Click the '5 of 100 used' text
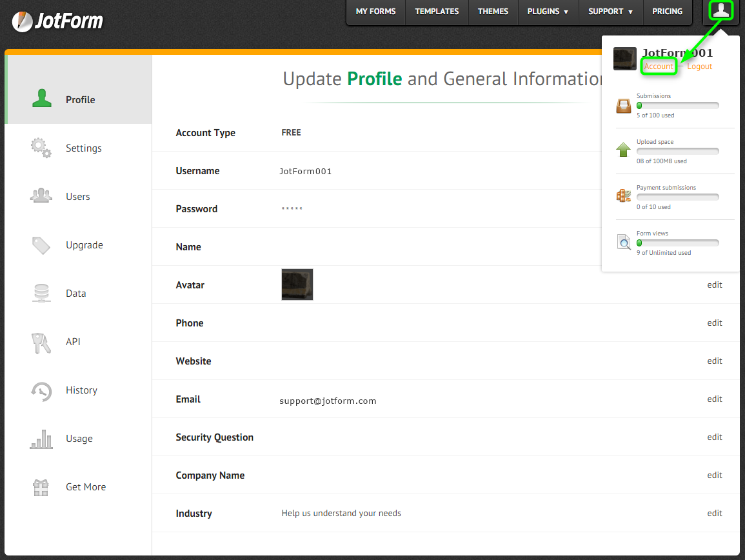The height and width of the screenshot is (560, 745). pos(655,115)
